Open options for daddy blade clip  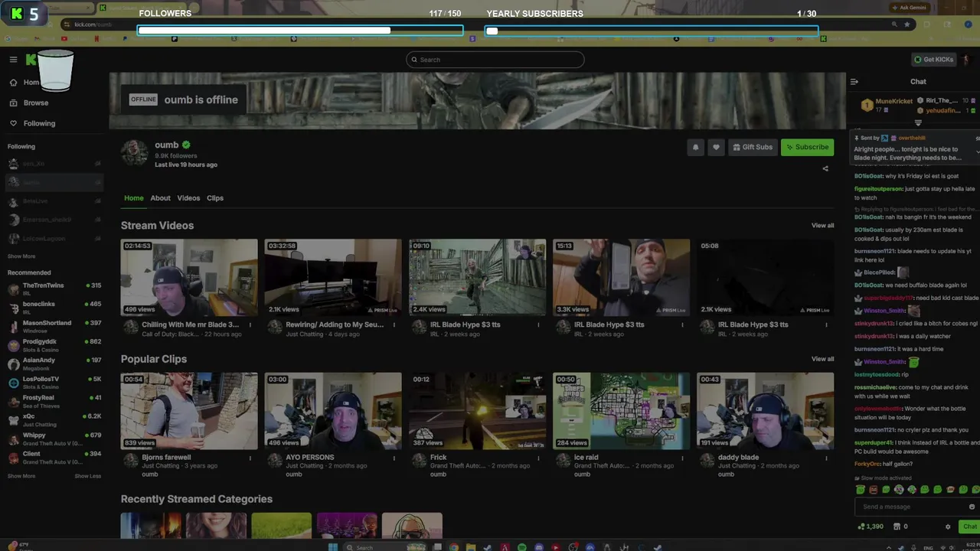pos(826,458)
